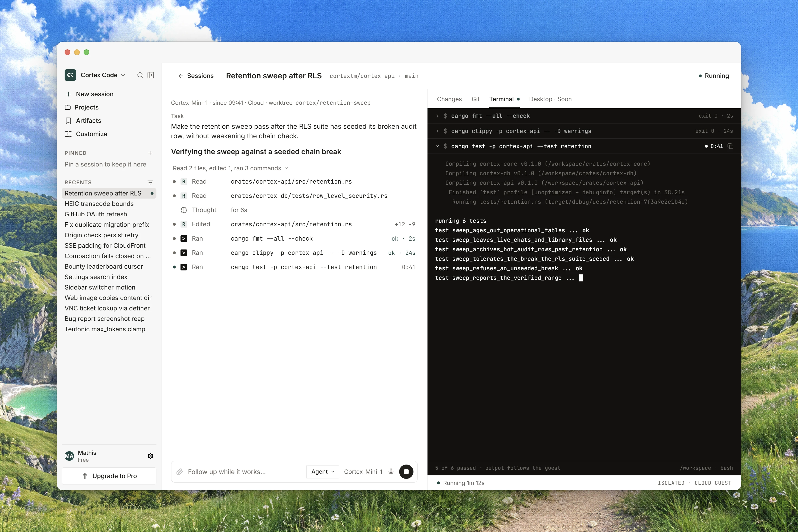Switch to the Git tab
Viewport: 798px width, 532px height.
(x=475, y=99)
